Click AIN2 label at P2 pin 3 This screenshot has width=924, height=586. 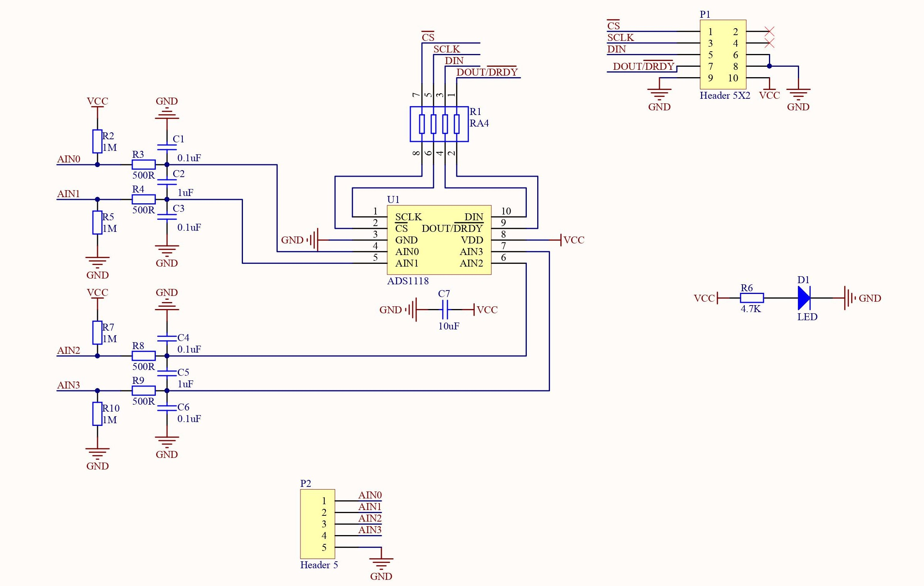370,518
